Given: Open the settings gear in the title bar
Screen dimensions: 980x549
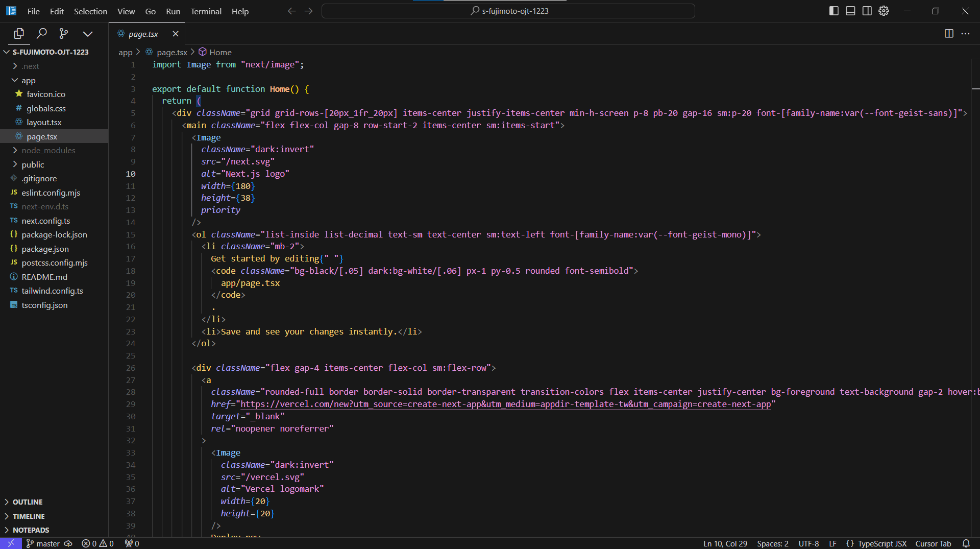Looking at the screenshot, I should (884, 11).
